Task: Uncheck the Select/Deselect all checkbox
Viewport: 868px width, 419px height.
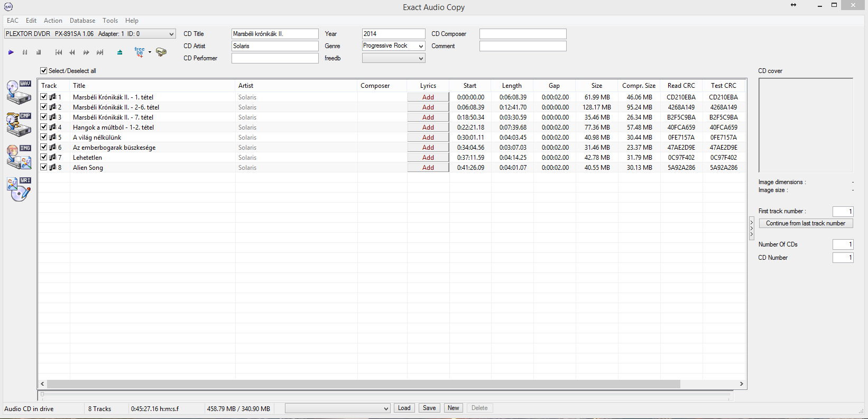Action: (44, 70)
